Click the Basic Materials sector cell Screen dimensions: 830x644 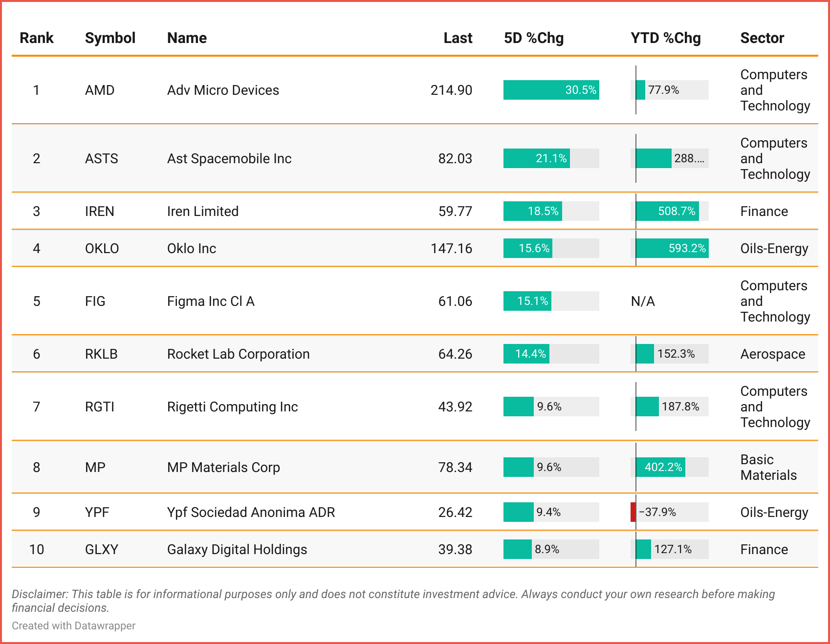click(x=768, y=468)
